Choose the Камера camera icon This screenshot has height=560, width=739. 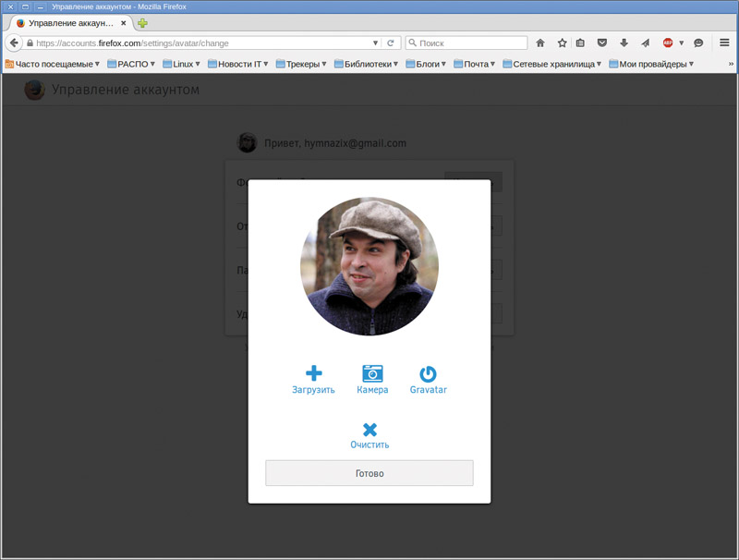[372, 373]
